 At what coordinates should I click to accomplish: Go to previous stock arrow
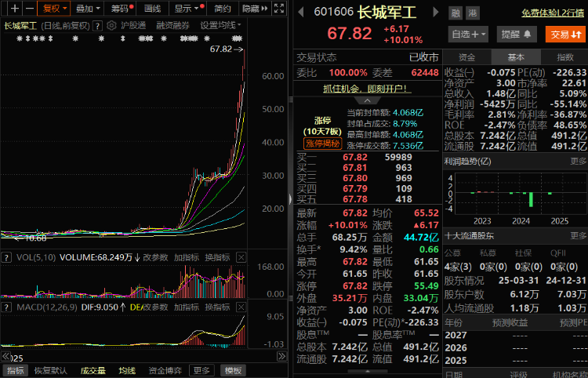pos(301,12)
